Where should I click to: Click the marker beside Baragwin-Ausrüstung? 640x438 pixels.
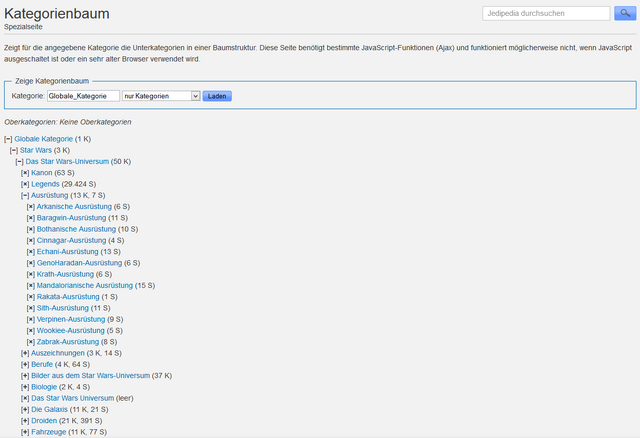coord(31,218)
